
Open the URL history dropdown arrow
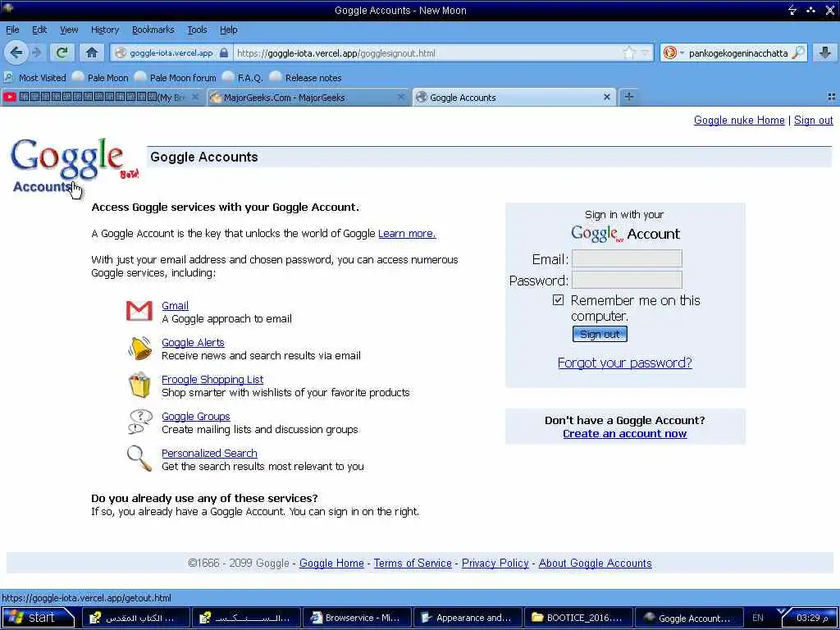646,52
